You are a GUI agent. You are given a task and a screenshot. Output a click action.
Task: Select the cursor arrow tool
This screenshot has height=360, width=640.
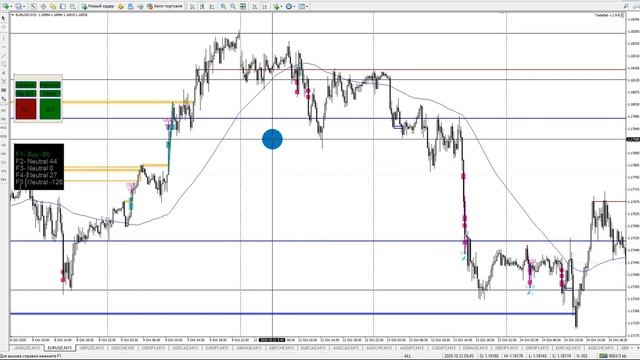[x=4, y=18]
